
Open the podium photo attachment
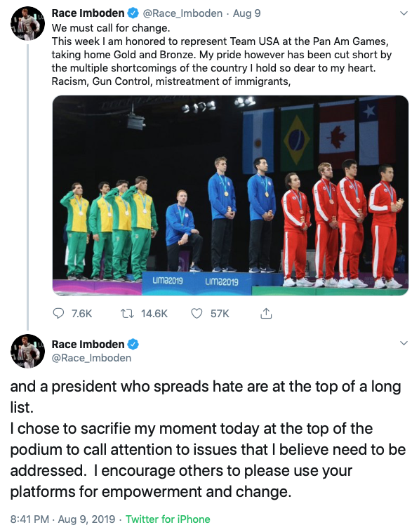[230, 195]
